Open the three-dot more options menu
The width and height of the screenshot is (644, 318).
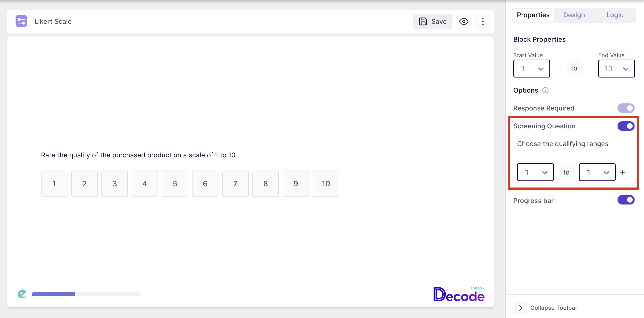[x=482, y=21]
